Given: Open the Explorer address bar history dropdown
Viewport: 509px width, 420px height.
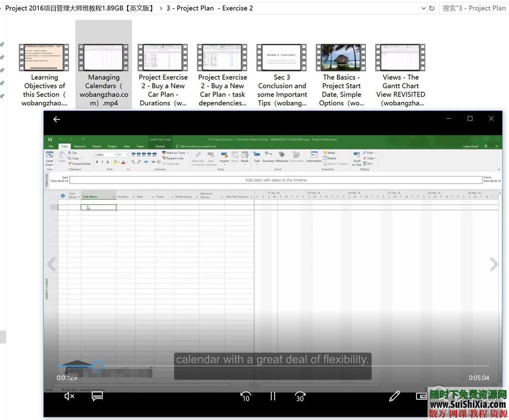Looking at the screenshot, I should (424, 8).
